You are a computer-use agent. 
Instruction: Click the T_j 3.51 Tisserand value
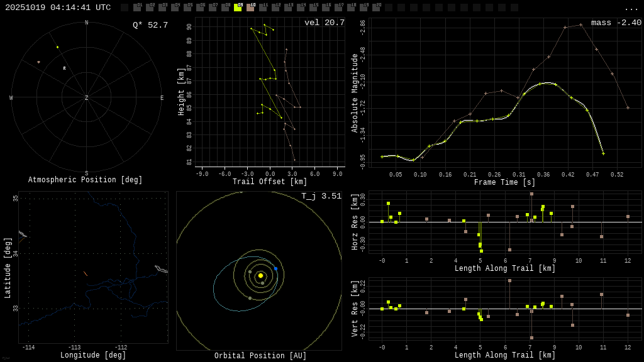(321, 196)
